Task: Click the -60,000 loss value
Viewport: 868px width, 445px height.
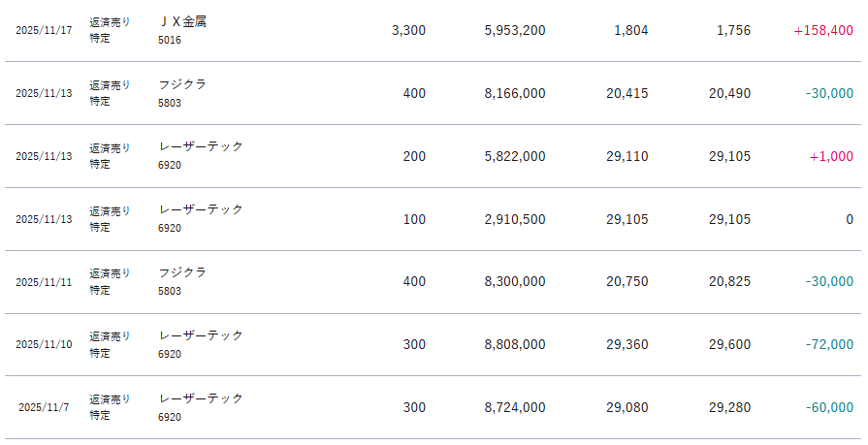Action: pos(829,407)
